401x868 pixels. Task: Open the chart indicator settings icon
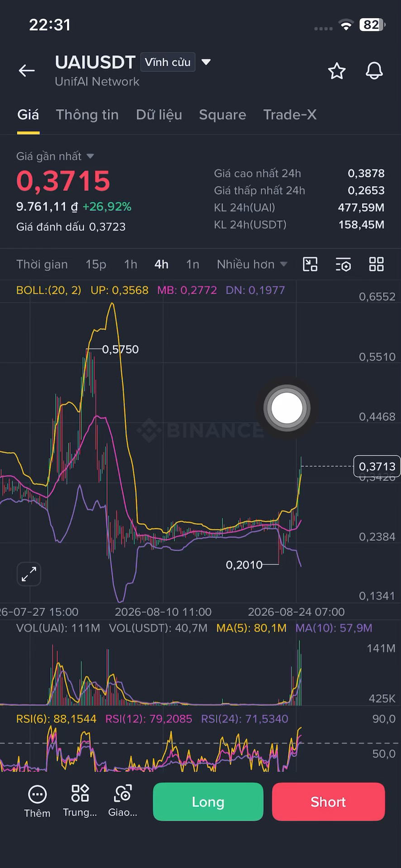tap(344, 264)
